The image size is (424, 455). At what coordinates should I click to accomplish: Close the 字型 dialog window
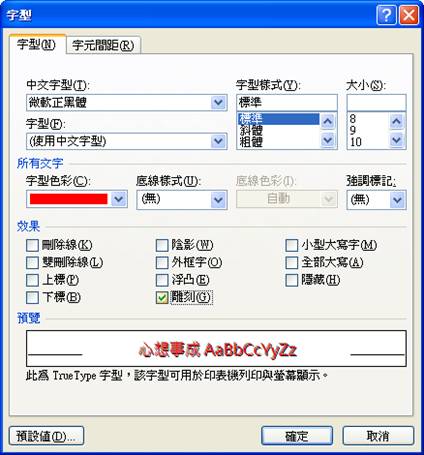coord(409,15)
